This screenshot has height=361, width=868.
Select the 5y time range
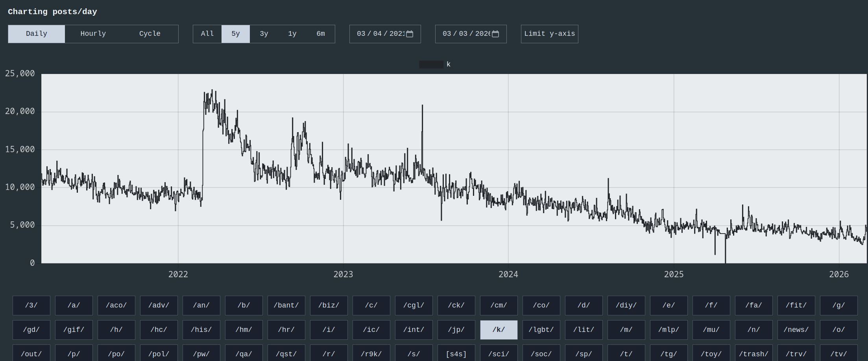pos(236,34)
